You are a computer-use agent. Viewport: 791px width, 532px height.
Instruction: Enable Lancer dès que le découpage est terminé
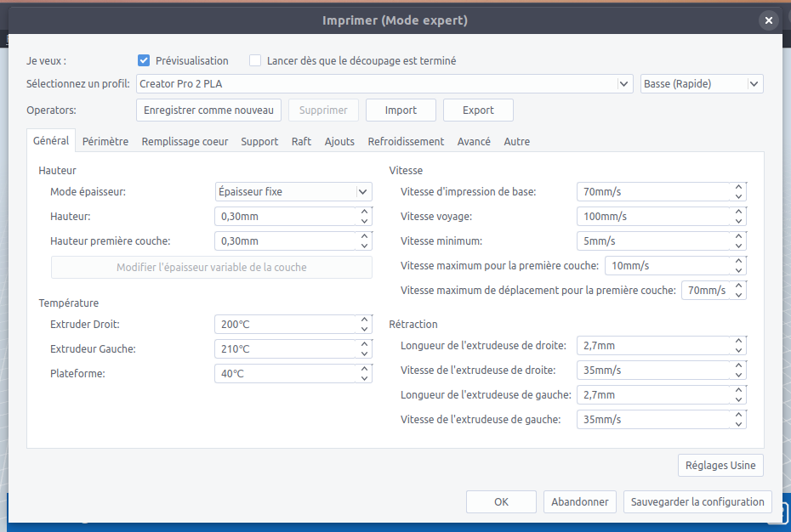pos(255,60)
